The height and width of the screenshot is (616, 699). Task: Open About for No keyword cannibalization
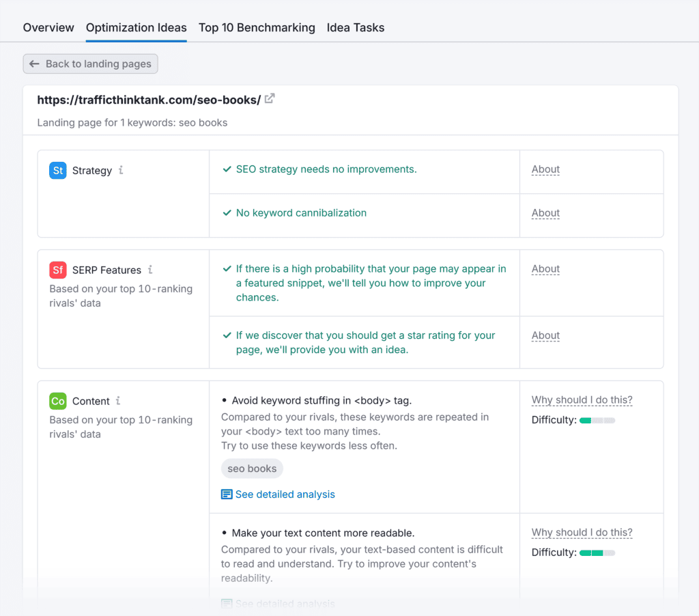[x=545, y=213]
